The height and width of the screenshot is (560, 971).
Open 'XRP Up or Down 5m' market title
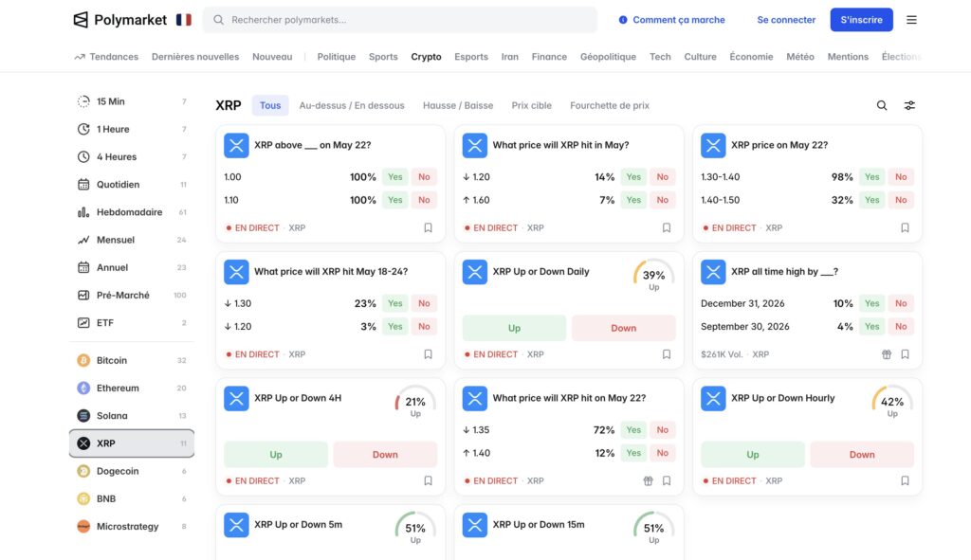point(298,524)
